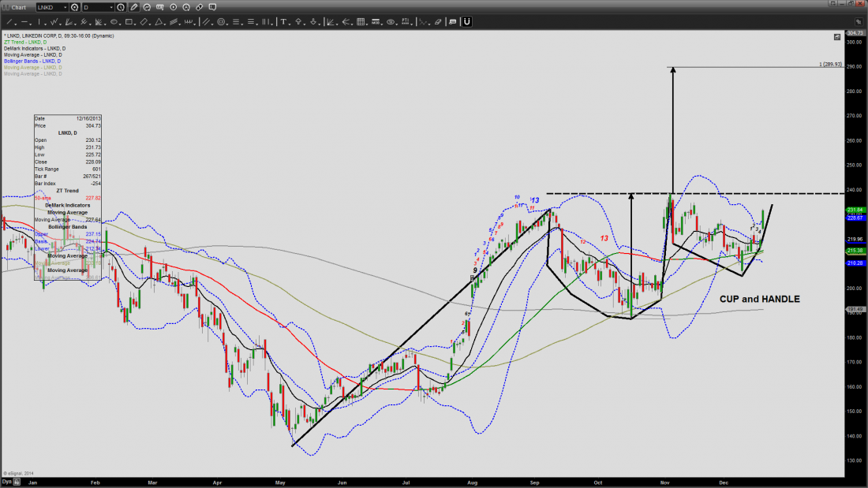Toggle the pencil edit mode button

(133, 7)
